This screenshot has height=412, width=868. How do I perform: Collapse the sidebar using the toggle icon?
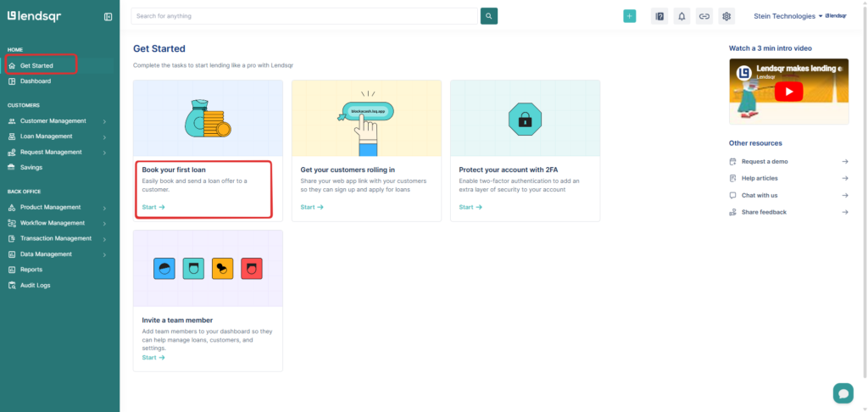coord(108,16)
